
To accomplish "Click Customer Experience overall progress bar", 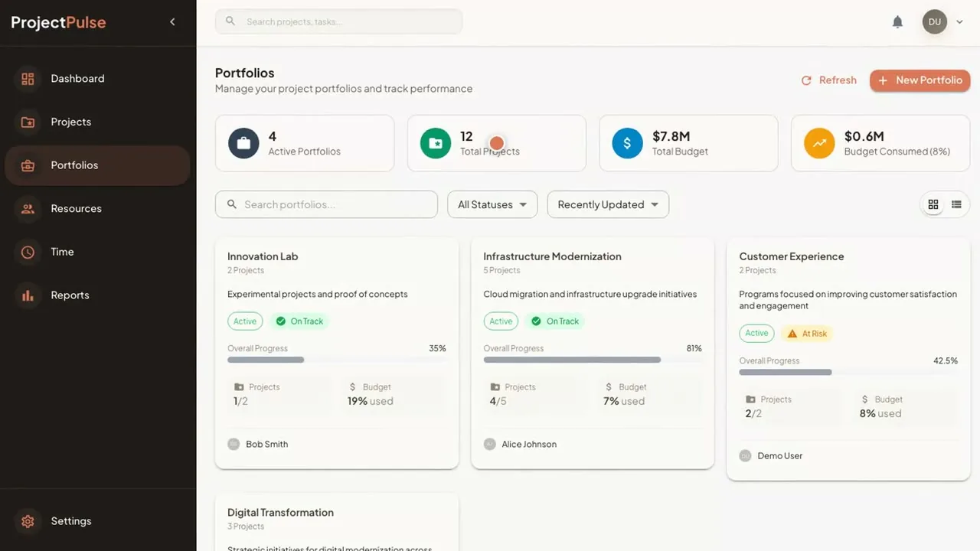I will pos(848,372).
